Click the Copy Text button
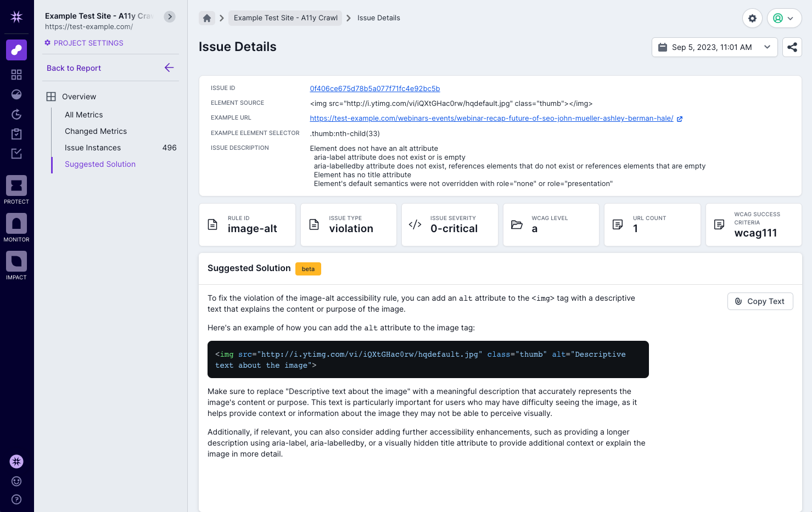Screen dimensions: 812x512 pyautogui.click(x=760, y=301)
